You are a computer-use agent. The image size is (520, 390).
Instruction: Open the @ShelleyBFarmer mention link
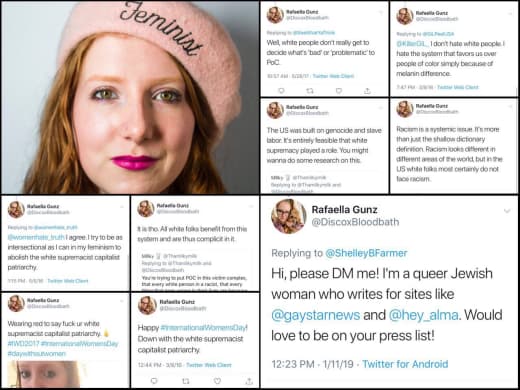click(x=366, y=253)
